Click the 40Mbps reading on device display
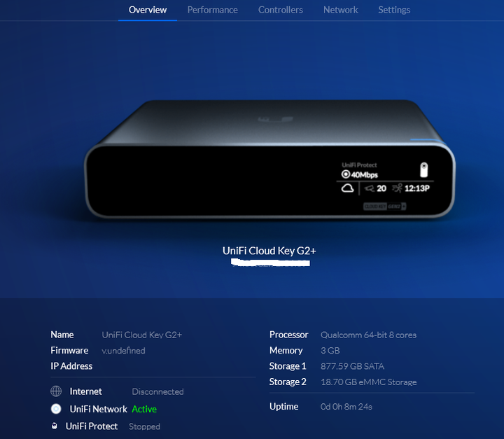Viewport: 504px width, 439px height. click(x=365, y=174)
